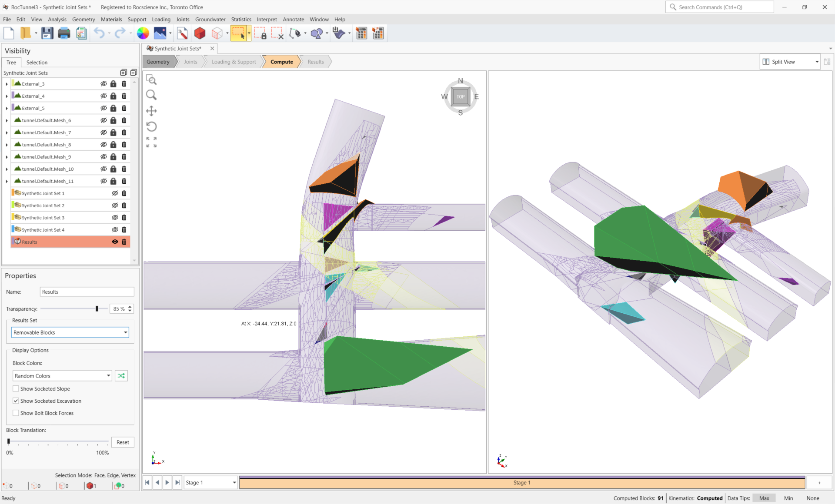Open the Results Set Removable Blocks dropdown
The image size is (835, 504).
tap(70, 332)
